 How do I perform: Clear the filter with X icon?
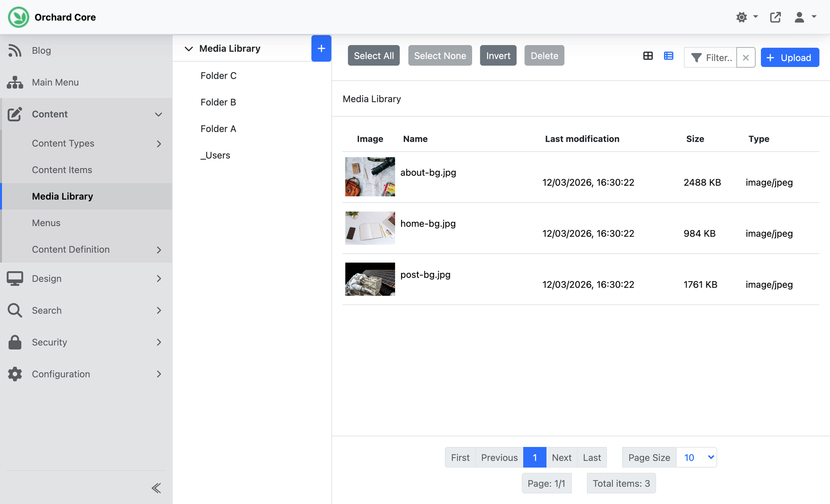746,57
